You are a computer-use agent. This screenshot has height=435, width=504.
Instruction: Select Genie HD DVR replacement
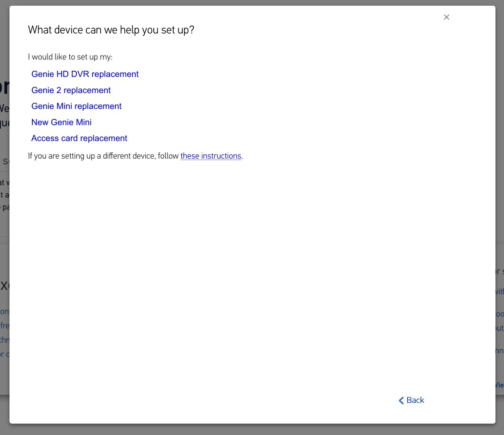pos(85,74)
